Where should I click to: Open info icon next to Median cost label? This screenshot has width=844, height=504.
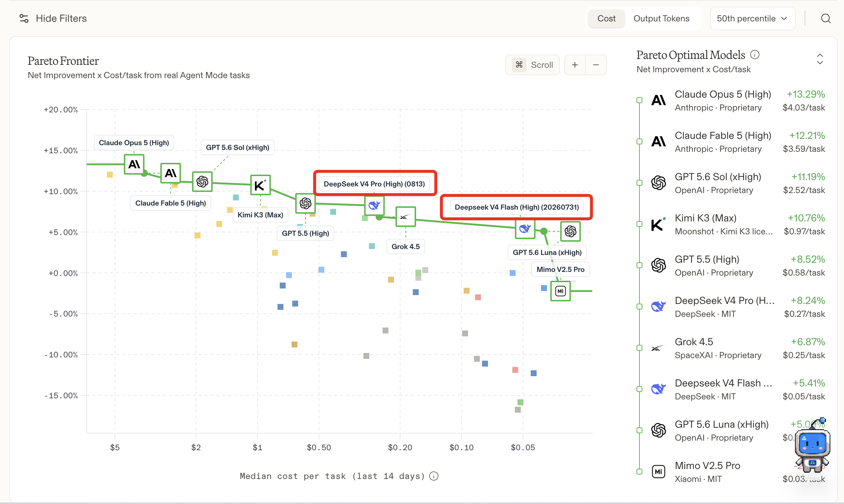click(x=434, y=476)
